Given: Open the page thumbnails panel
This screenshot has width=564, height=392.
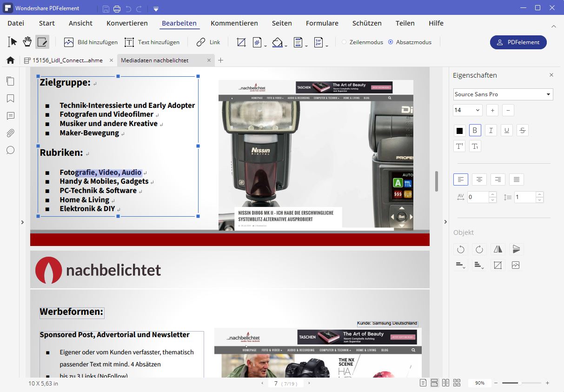Looking at the screenshot, I should pyautogui.click(x=10, y=81).
